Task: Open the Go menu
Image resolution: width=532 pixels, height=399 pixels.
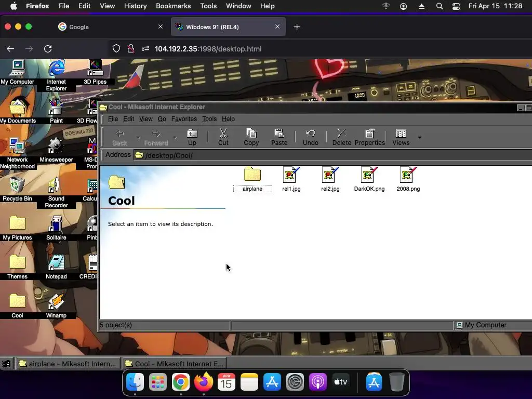Action: 162,119
